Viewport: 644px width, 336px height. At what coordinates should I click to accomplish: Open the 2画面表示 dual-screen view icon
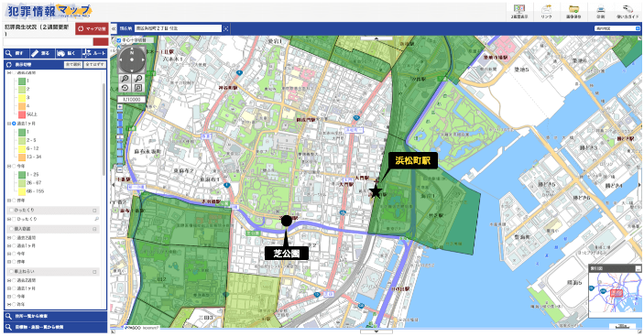tap(519, 10)
